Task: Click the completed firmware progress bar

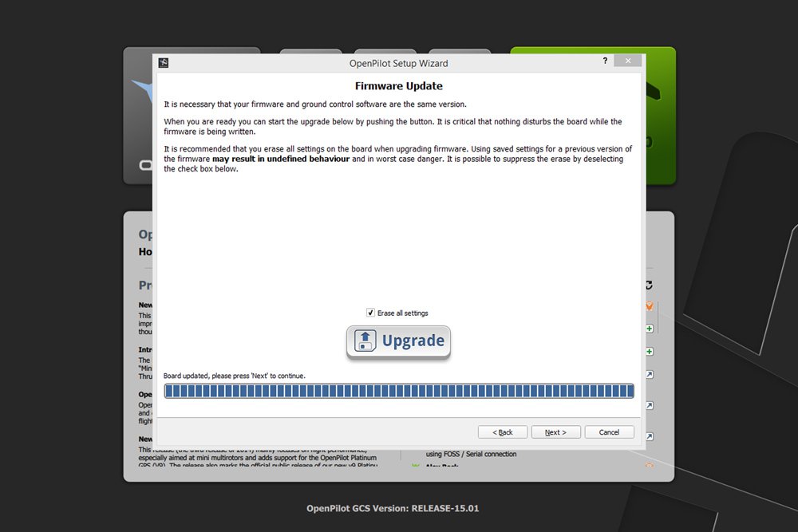Action: pos(398,391)
